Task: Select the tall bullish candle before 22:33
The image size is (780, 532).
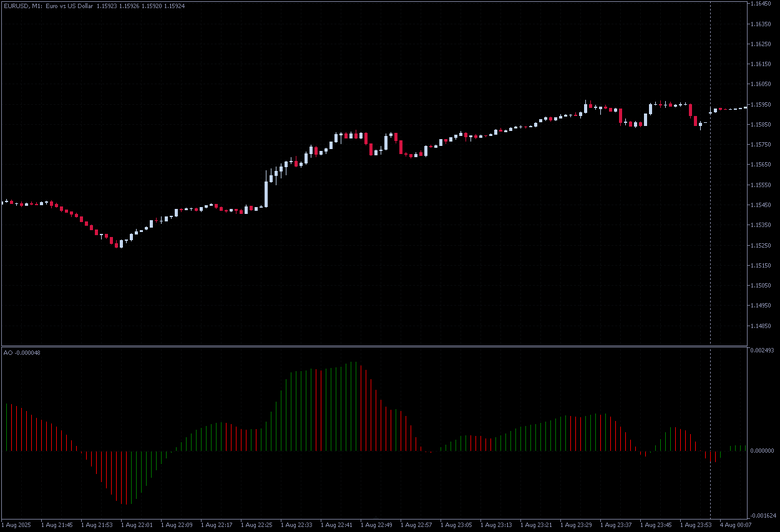Action: click(x=266, y=193)
